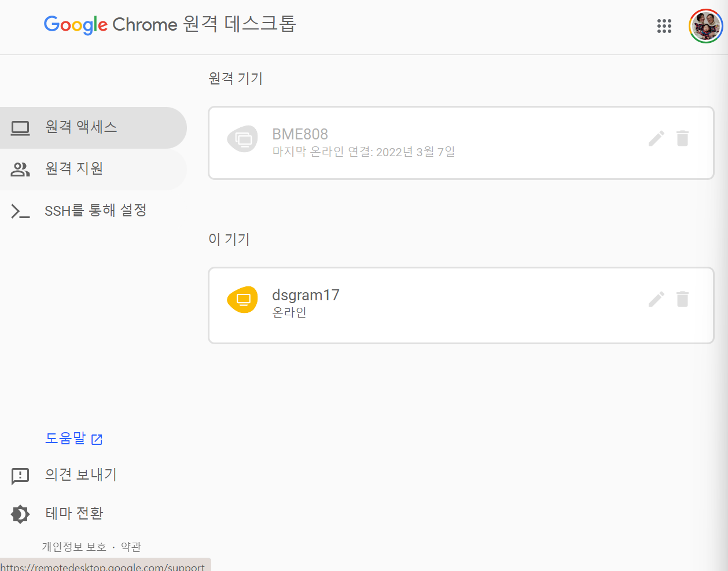
Task: Open the SSH를 통해 설정 tab
Action: click(x=93, y=211)
